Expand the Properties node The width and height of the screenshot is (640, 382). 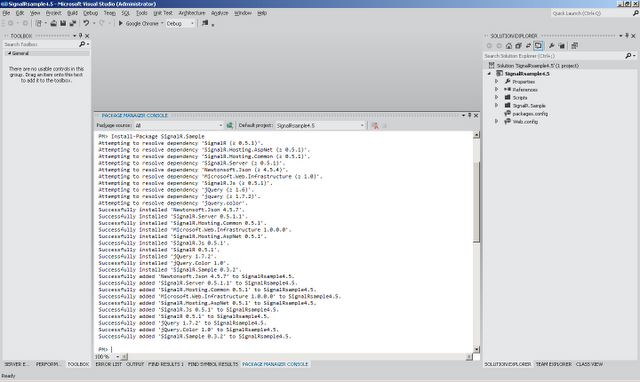[497, 82]
